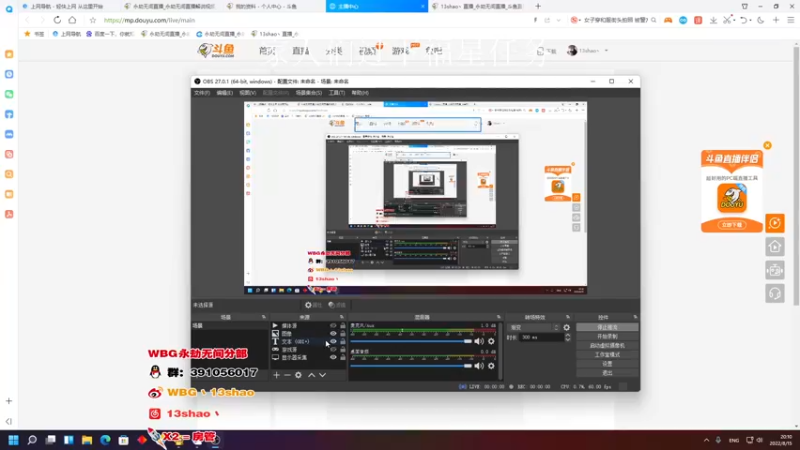Screen dimensions: 800x450
Task: Open the Edit (编辑) menu in OBS
Action: tap(224, 93)
